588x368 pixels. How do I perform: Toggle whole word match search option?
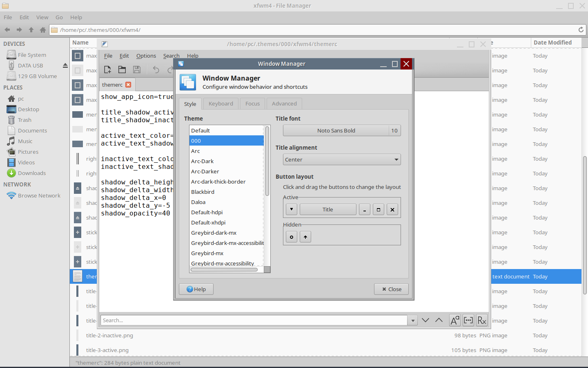[x=468, y=320]
